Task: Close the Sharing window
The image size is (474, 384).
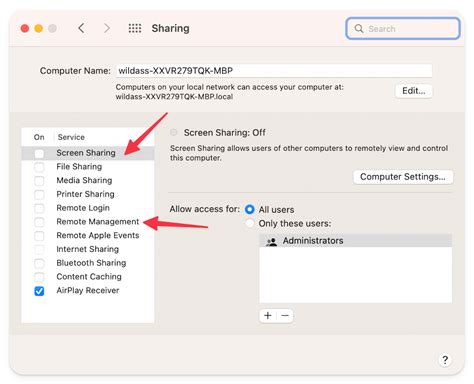Action: pos(25,28)
